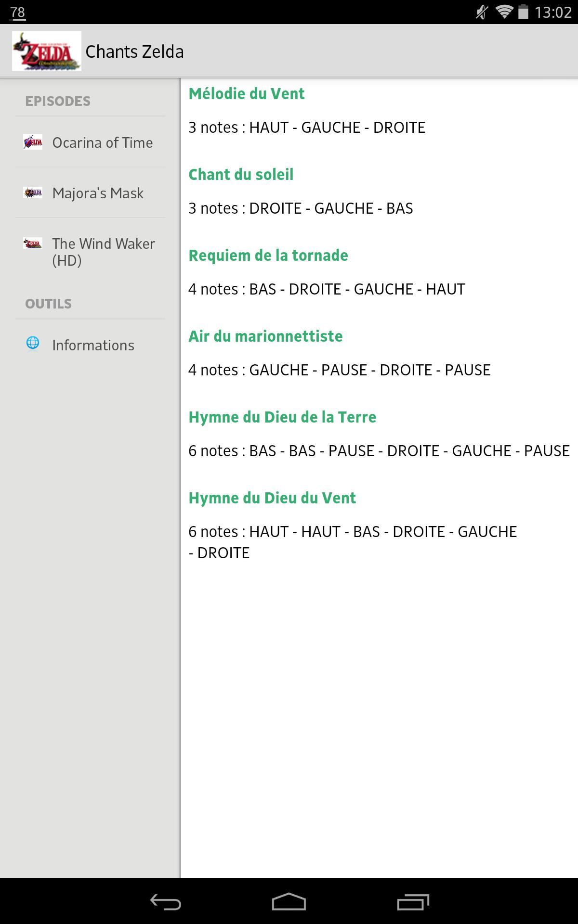Select The Wind Waker (HD) episode
Screen dimensions: 578x924
(103, 252)
